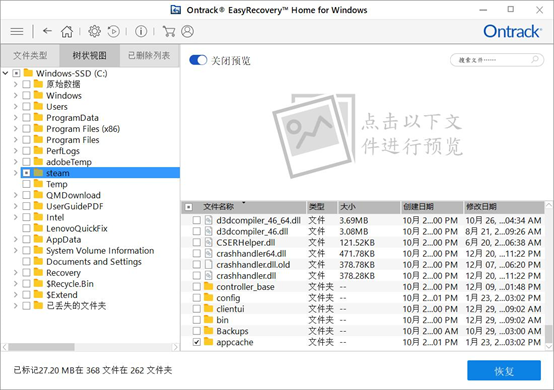
Task: Click the Windows folder icon in tree
Action: [x=38, y=95]
